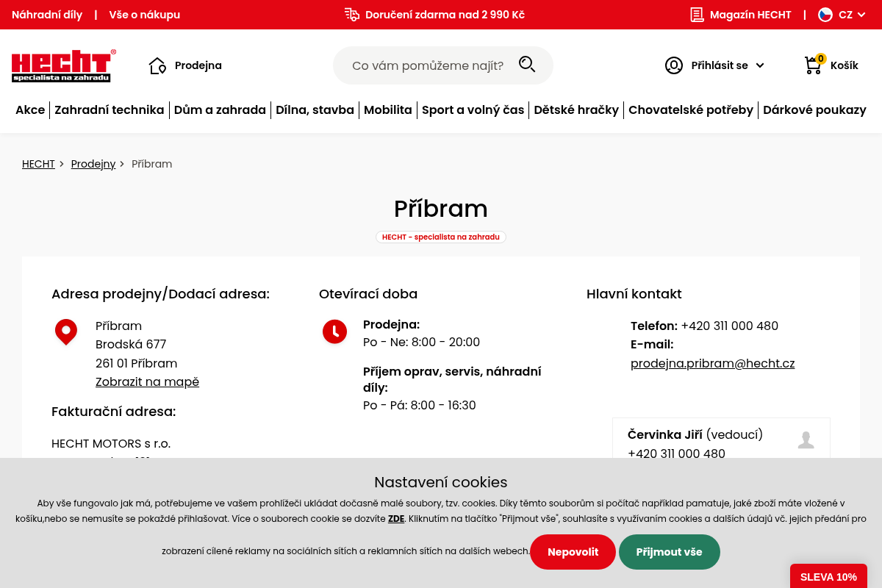Screen dimensions: 882x588
Task: Click the prodejna.pribram@hecht.cz email link
Action: click(713, 363)
